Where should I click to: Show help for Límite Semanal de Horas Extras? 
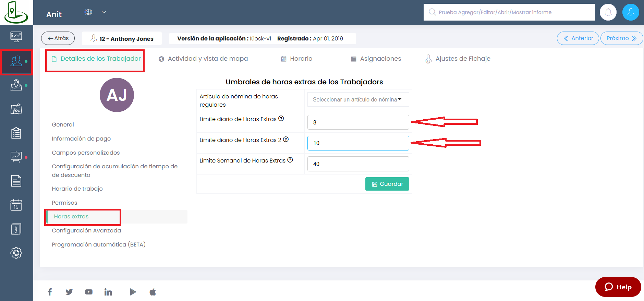(x=290, y=160)
